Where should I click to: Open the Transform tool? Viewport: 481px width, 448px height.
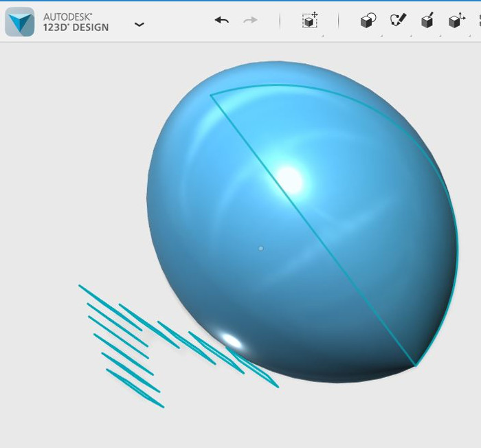(310, 21)
